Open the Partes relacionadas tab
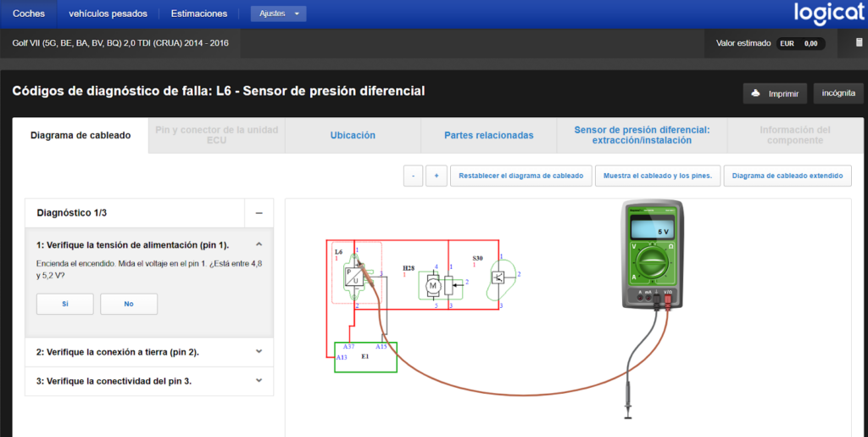The width and height of the screenshot is (868, 437). pyautogui.click(x=489, y=135)
